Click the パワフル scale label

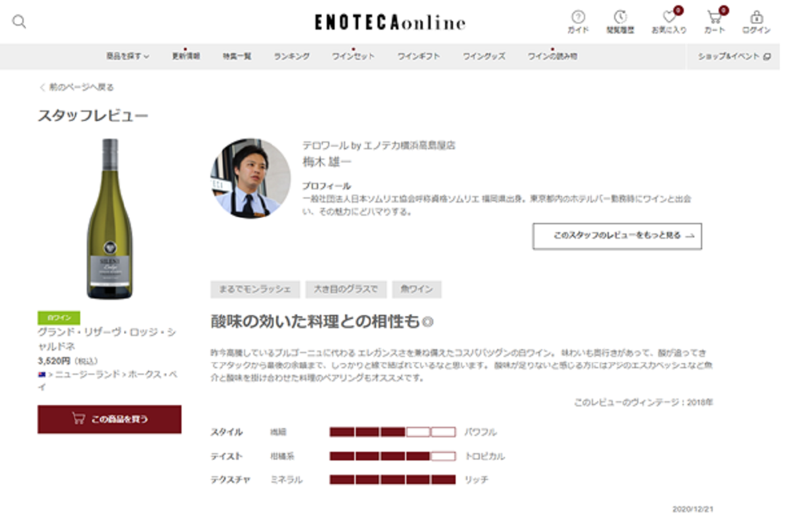point(481,432)
